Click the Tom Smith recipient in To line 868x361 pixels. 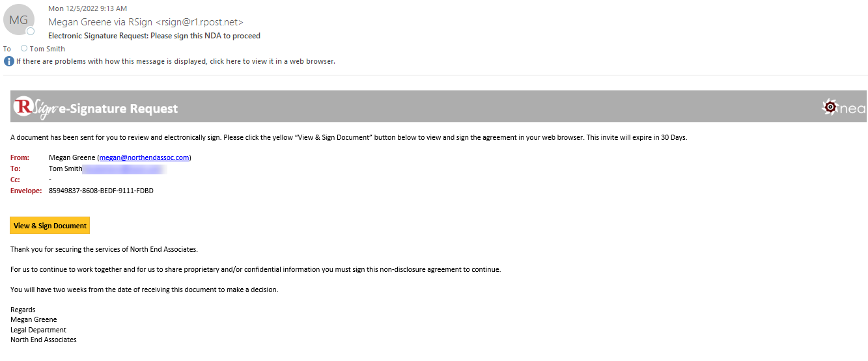coord(47,49)
